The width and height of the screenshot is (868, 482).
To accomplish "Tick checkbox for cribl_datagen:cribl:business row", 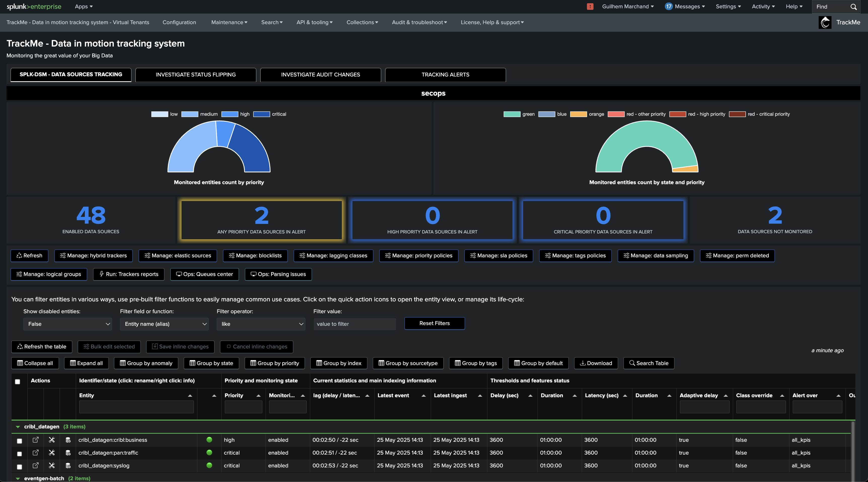I will 20,440.
